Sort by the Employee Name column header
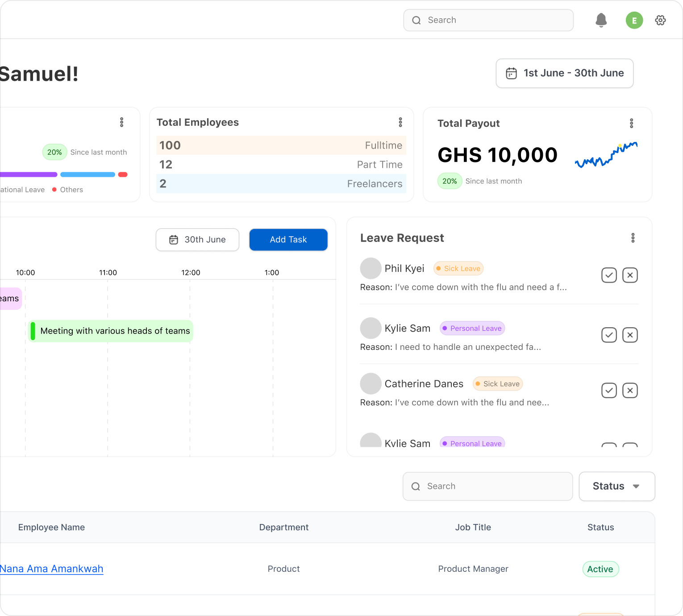Viewport: 683px width, 616px height. (x=51, y=527)
